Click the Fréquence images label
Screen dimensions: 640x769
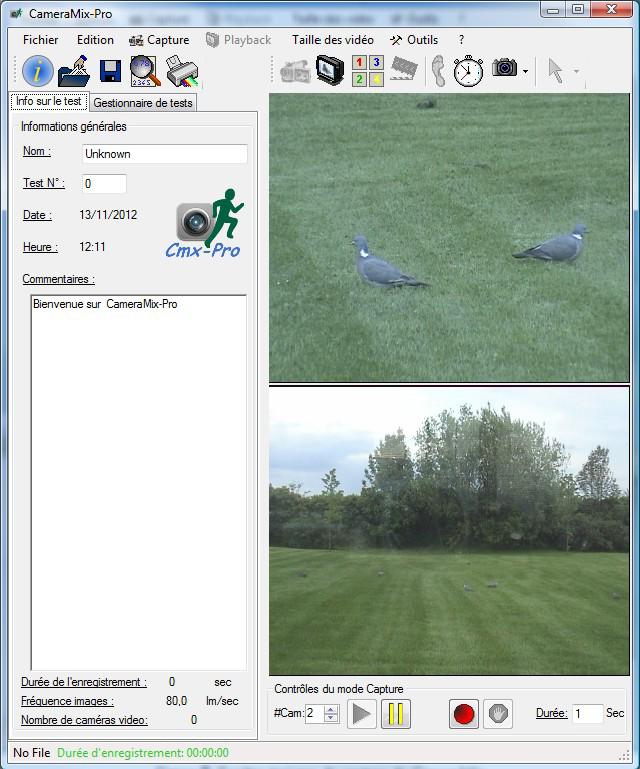pos(67,701)
